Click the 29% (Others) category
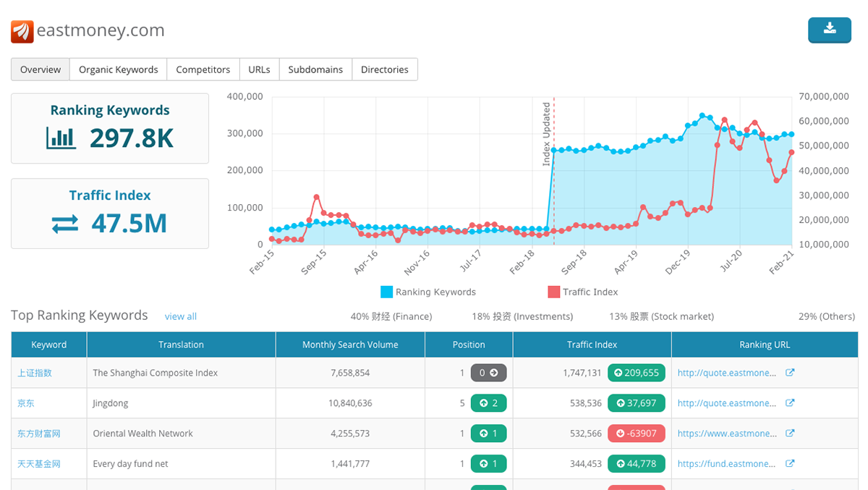Viewport: 868px width, 490px height. (x=827, y=316)
